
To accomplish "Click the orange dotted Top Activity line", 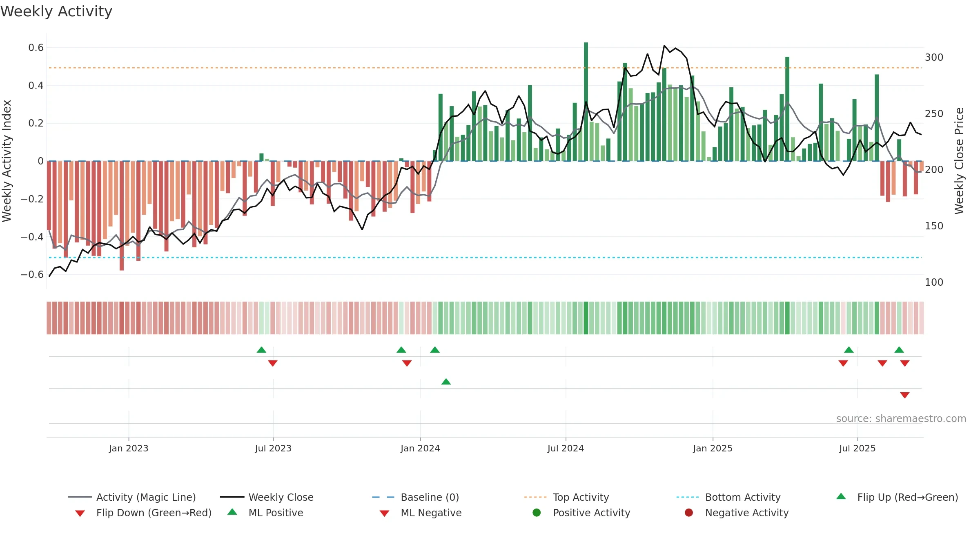I will point(485,68).
